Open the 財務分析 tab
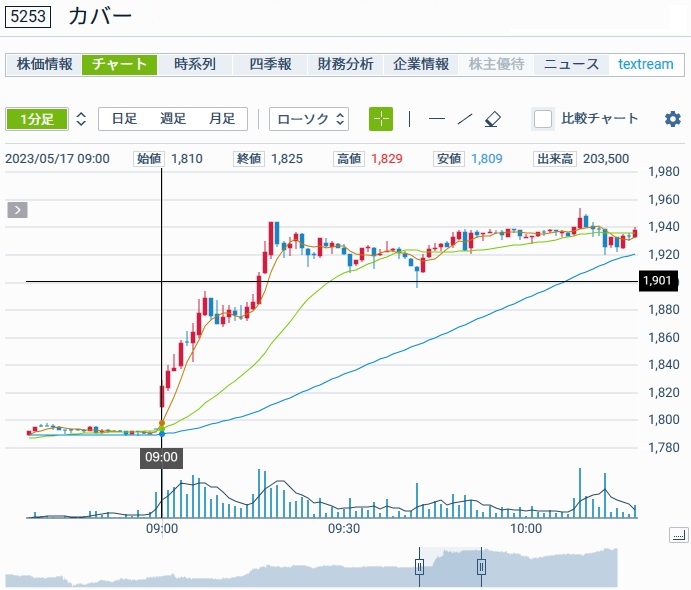 pyautogui.click(x=345, y=64)
